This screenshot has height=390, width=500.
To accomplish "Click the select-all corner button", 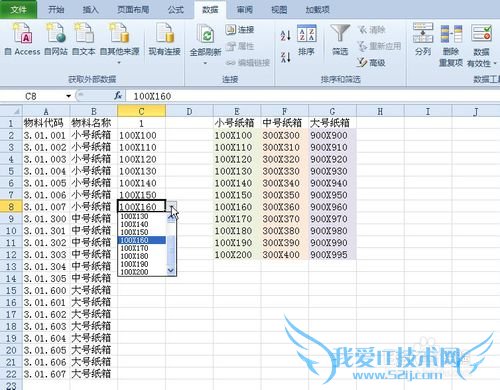I will pos(11,111).
